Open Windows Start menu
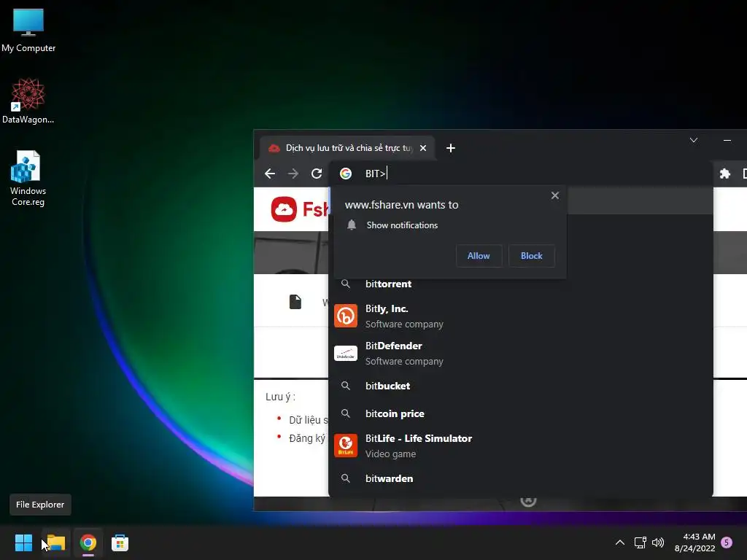 (x=23, y=542)
